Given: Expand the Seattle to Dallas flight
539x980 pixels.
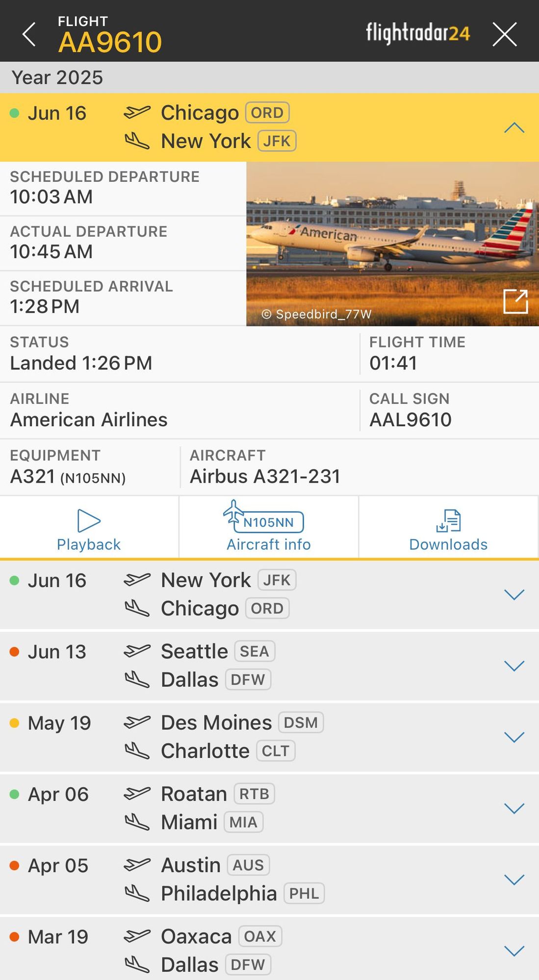Looking at the screenshot, I should (x=514, y=665).
